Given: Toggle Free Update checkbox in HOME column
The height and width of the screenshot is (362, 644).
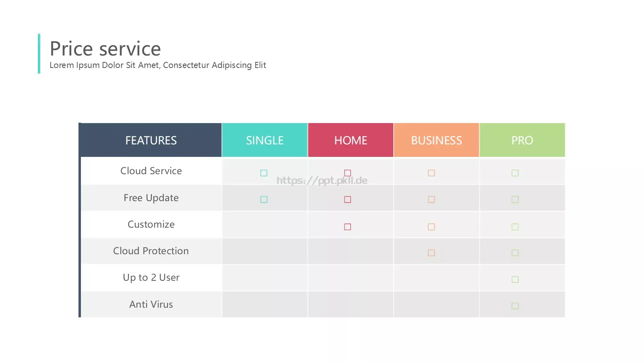Looking at the screenshot, I should pos(348,200).
